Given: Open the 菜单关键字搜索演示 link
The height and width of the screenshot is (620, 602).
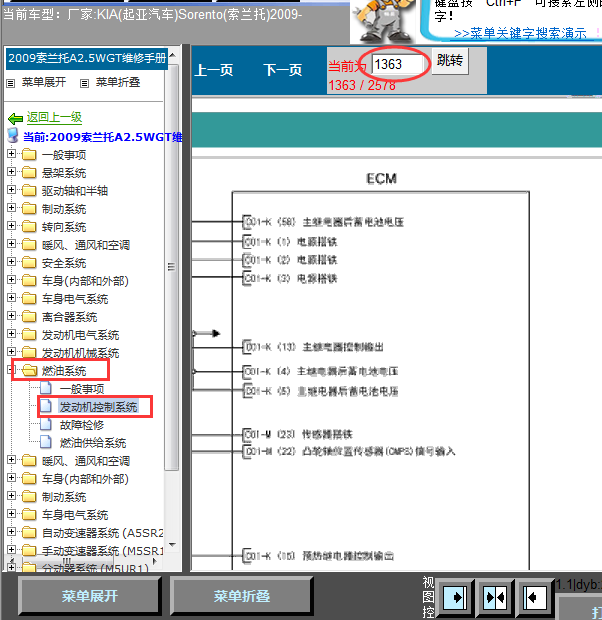Looking at the screenshot, I should (x=521, y=33).
